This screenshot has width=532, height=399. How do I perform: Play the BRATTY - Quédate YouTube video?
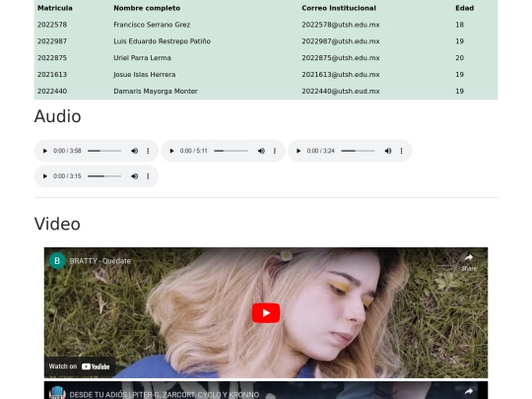pyautogui.click(x=266, y=313)
